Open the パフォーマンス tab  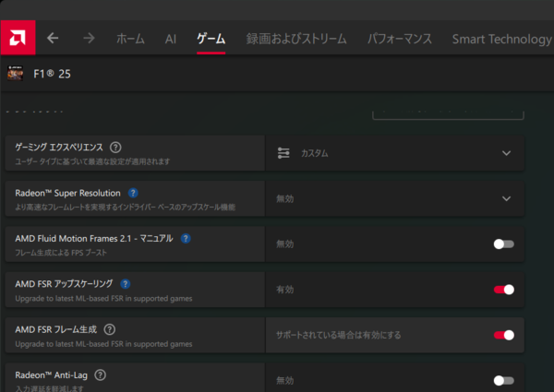pyautogui.click(x=400, y=39)
